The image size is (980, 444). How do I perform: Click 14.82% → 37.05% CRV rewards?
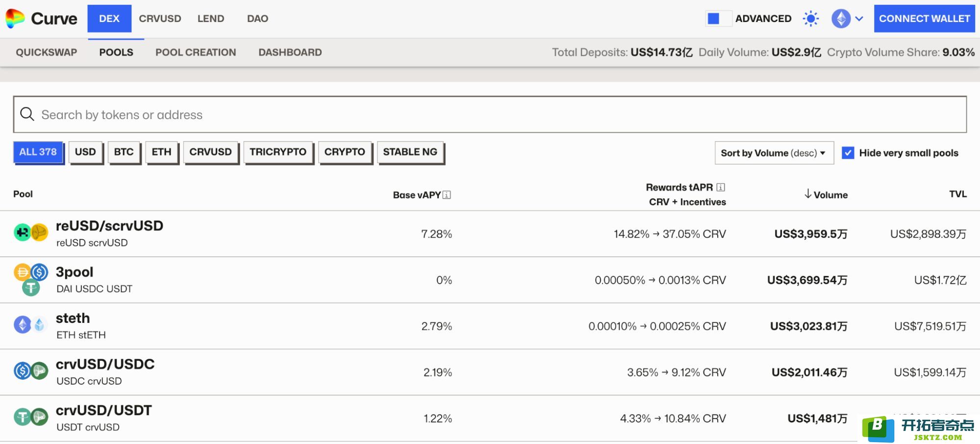point(670,234)
